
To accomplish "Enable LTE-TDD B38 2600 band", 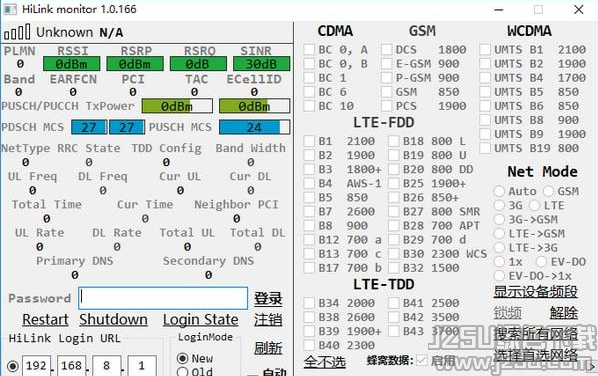I will 309,317.
